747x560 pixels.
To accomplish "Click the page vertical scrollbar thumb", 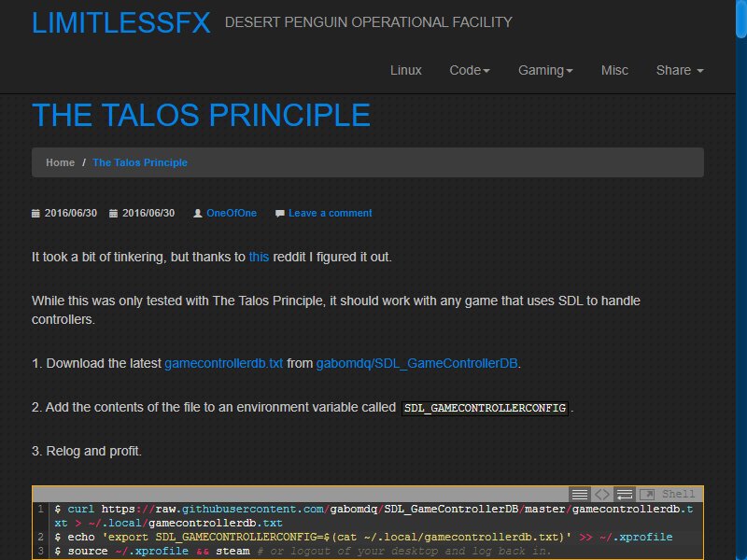I will [741, 18].
